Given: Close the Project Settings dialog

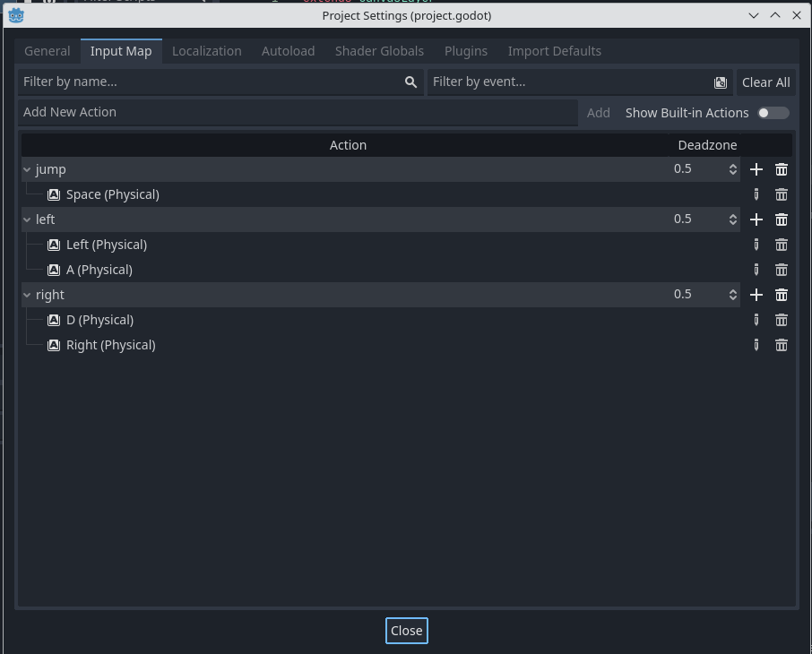Looking at the screenshot, I should [406, 630].
